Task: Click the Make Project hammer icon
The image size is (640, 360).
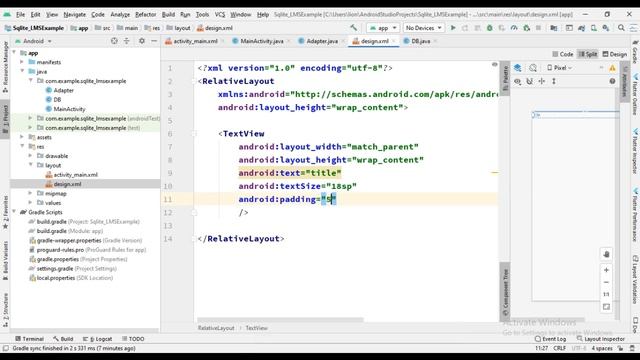Action: click(353, 28)
